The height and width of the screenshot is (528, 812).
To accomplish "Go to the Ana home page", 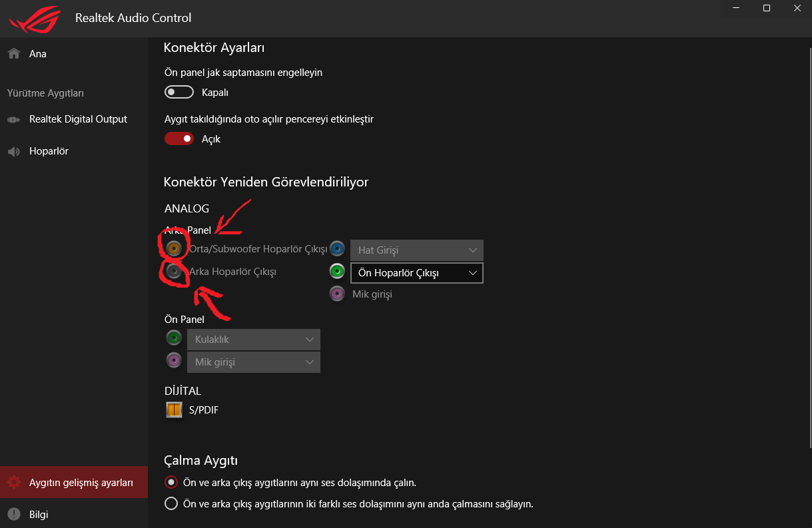I will click(74, 54).
